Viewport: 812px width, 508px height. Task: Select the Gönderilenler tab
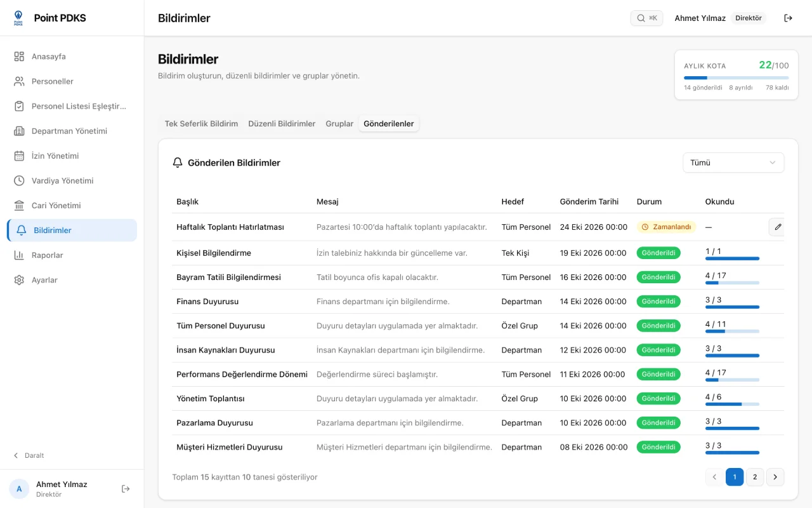[x=389, y=124]
